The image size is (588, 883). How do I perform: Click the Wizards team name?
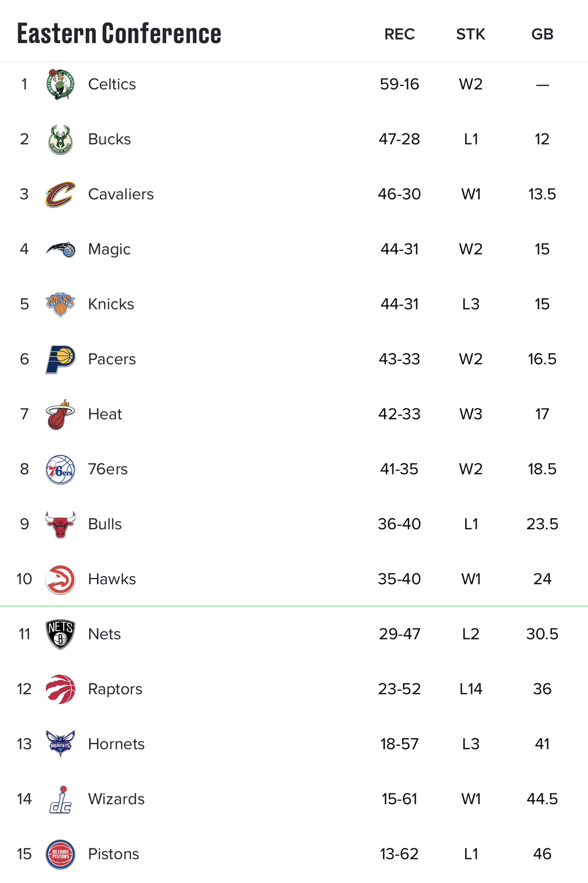116,799
